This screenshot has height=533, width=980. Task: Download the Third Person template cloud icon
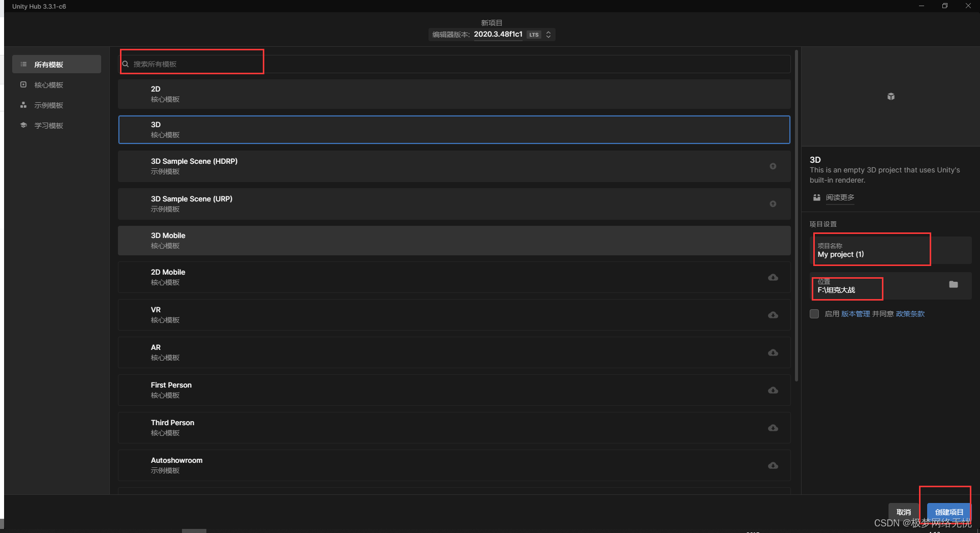(773, 428)
